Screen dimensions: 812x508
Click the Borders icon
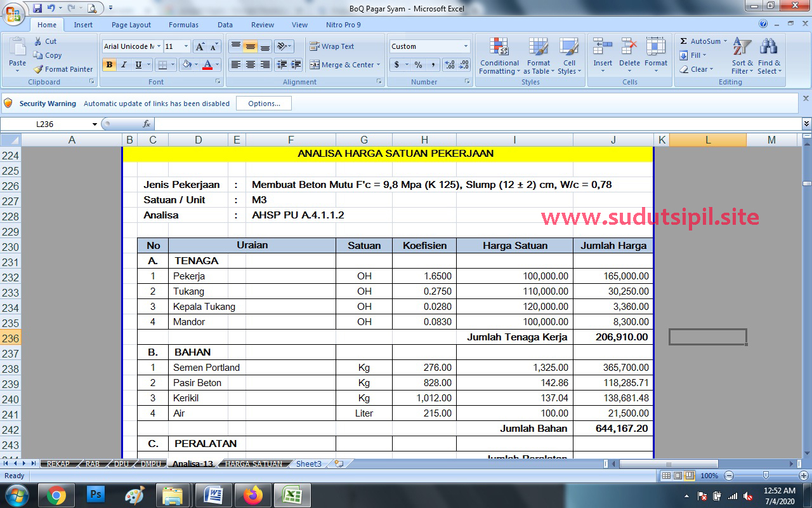[x=162, y=65]
